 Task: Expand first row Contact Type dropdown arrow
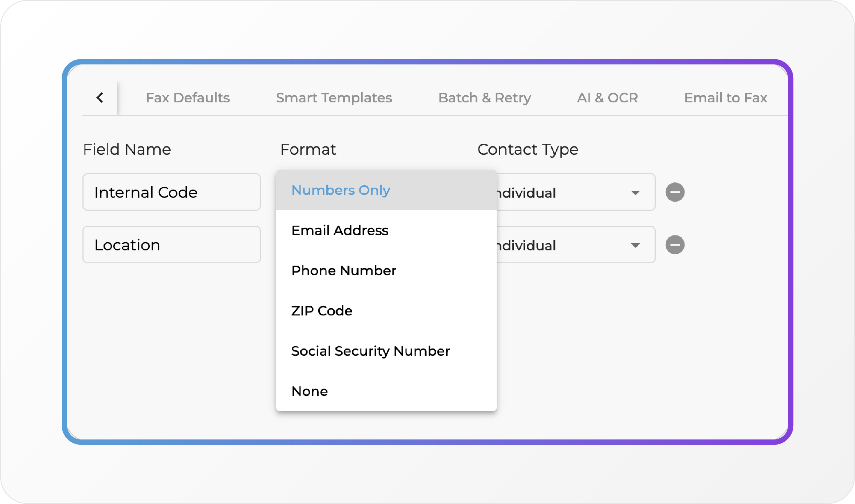(635, 193)
